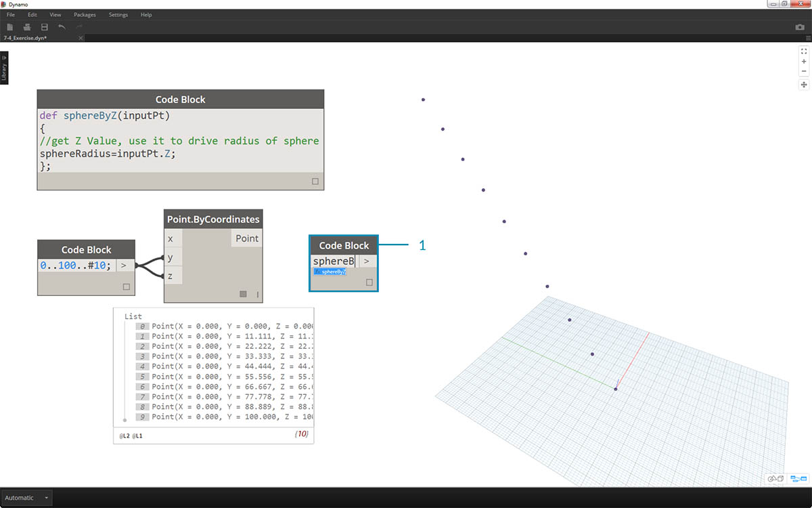Undo the last action via toolbar arrow

click(62, 27)
